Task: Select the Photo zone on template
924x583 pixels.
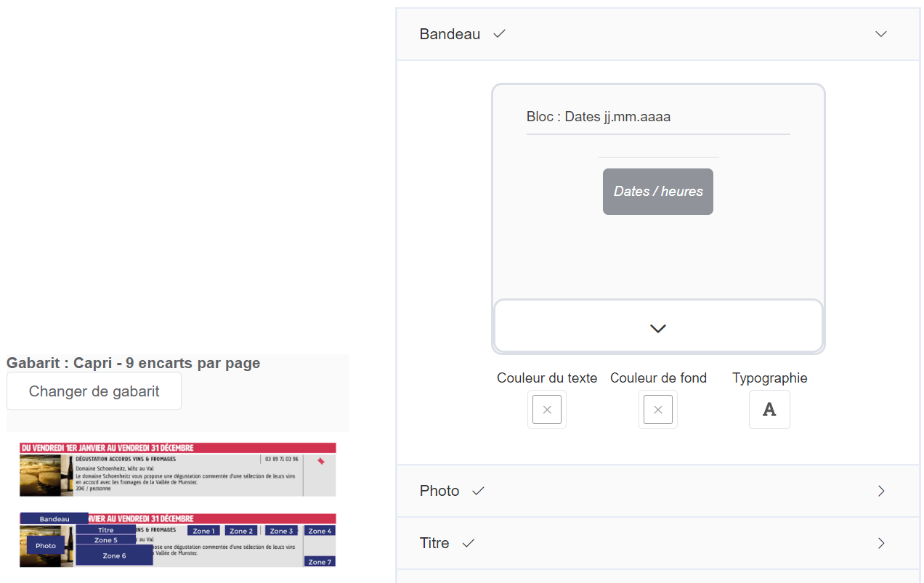Action: tap(46, 545)
